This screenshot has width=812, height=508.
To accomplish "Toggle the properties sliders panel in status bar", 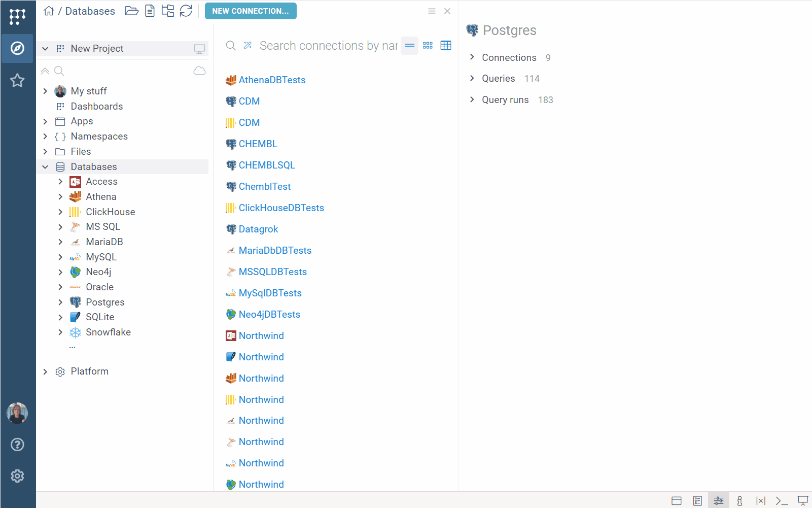I will pos(718,501).
